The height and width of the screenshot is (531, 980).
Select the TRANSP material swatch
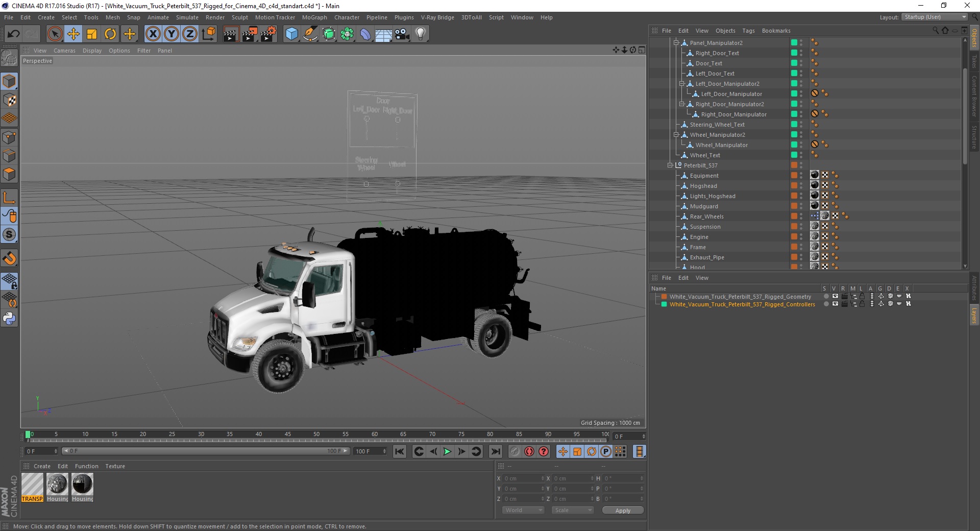tap(32, 488)
